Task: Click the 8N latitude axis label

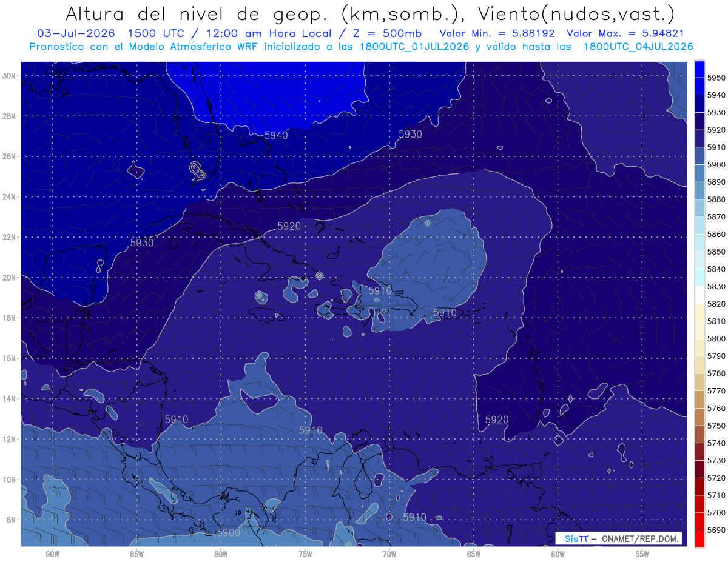Action: coord(11,520)
